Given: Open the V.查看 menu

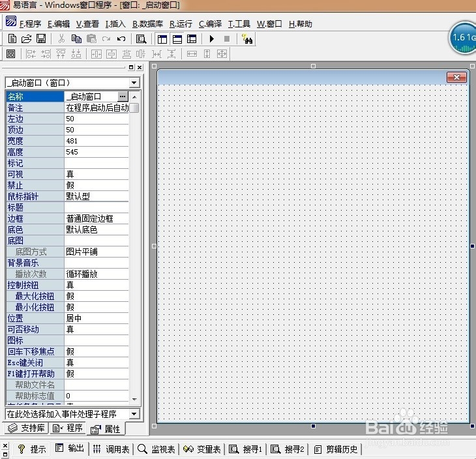Looking at the screenshot, I should click(87, 24).
